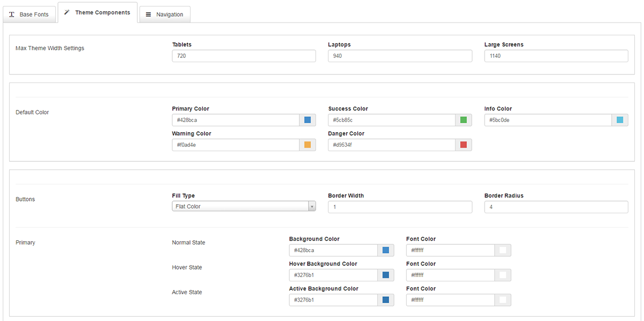This screenshot has width=644, height=321.
Task: Open Normal State Background Color swatch
Action: click(386, 250)
